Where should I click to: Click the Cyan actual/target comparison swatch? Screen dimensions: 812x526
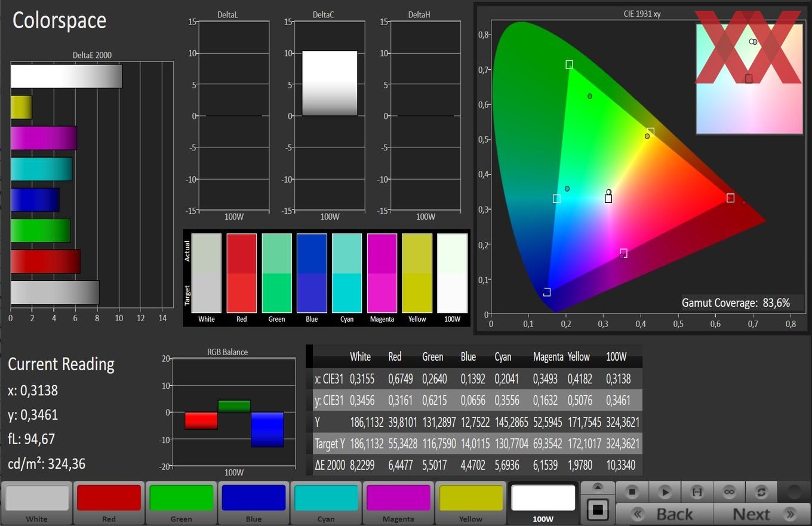347,273
